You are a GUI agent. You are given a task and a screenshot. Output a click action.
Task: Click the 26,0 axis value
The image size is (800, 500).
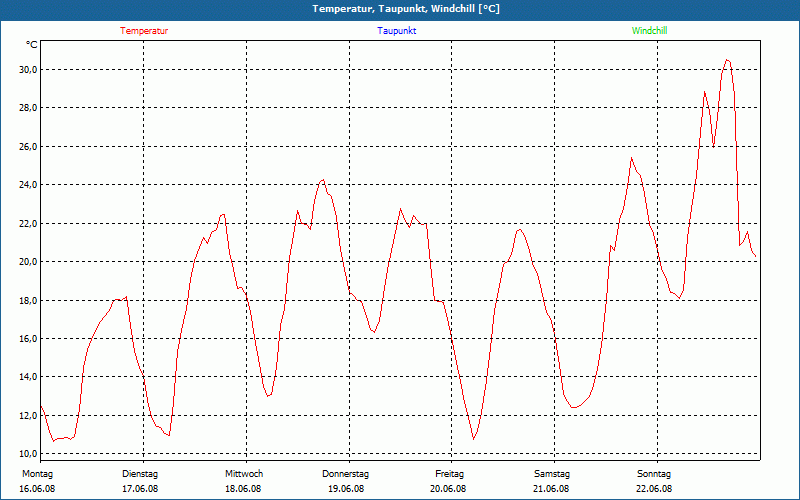[28, 146]
